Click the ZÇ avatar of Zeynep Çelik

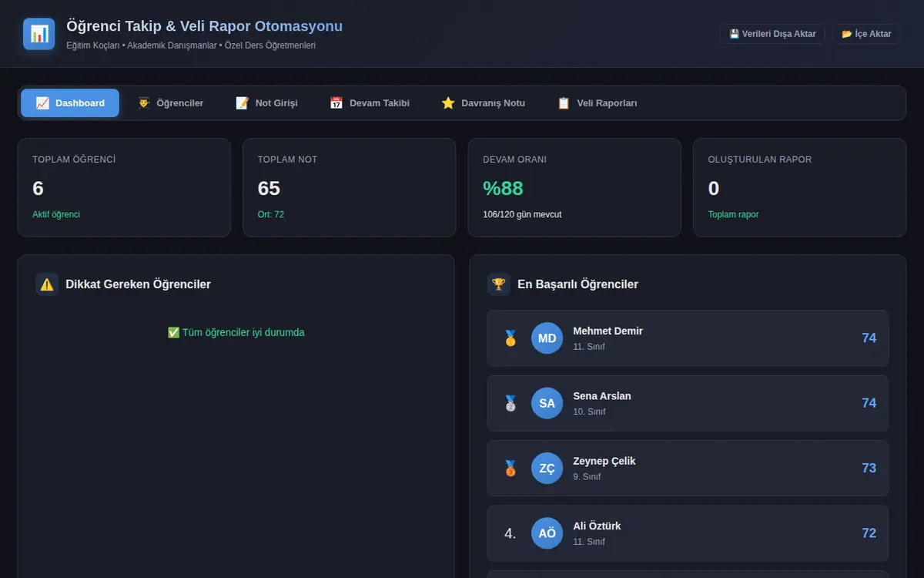547,468
